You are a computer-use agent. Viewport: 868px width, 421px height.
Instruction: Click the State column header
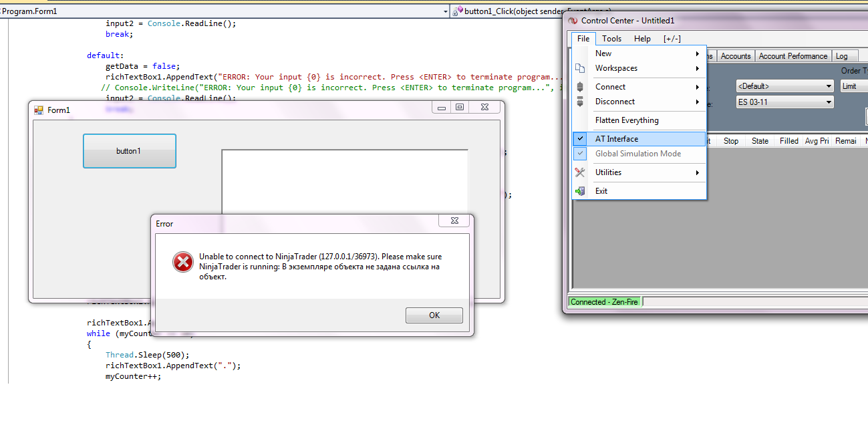[760, 141]
